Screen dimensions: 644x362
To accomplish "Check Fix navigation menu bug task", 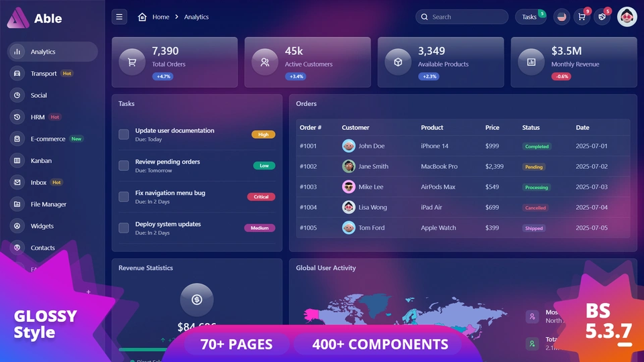I will pos(123,196).
